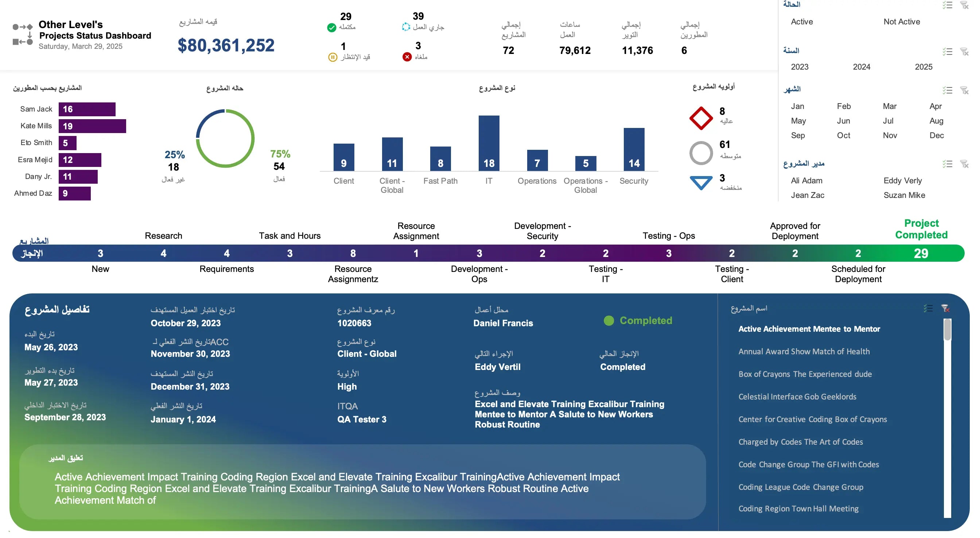Toggle multi-select on the year slicer

coord(947,51)
